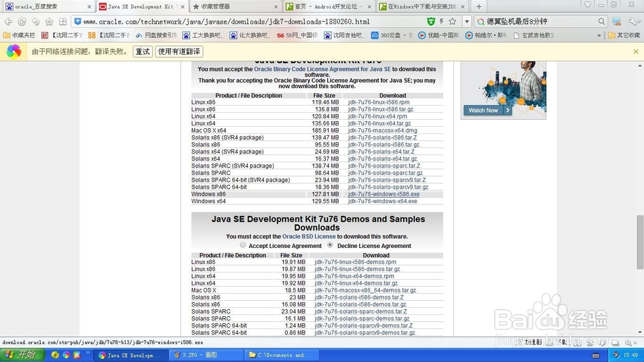Click the scrollbar down arrow
This screenshot has width=644, height=362.
639,332
